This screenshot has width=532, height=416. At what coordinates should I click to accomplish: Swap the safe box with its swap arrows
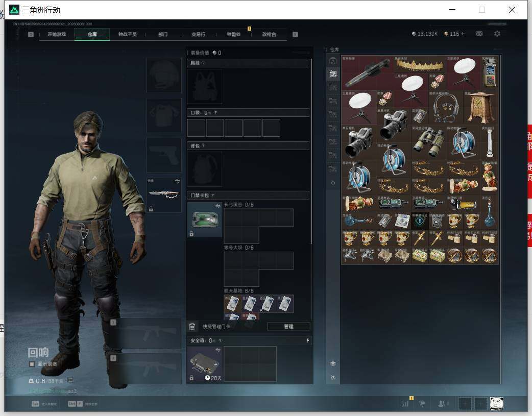(x=218, y=350)
